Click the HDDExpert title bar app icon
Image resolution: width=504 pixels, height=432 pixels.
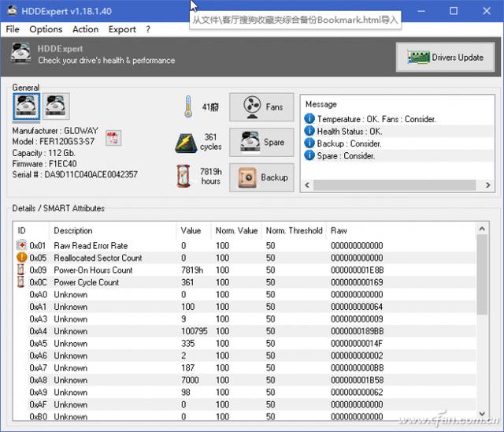[x=13, y=10]
